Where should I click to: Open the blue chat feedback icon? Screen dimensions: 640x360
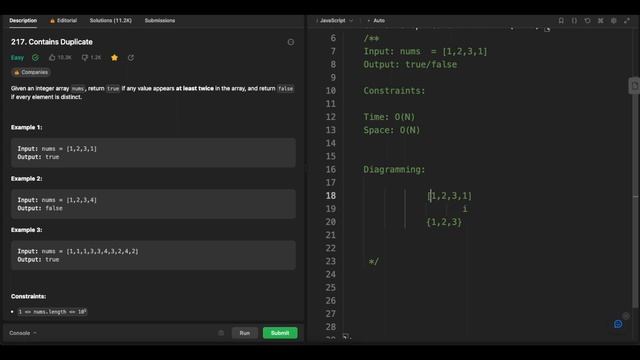click(618, 324)
